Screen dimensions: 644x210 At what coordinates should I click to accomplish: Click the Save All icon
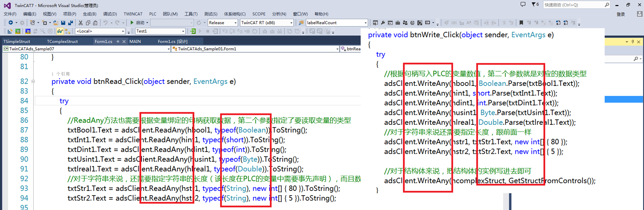[70, 23]
